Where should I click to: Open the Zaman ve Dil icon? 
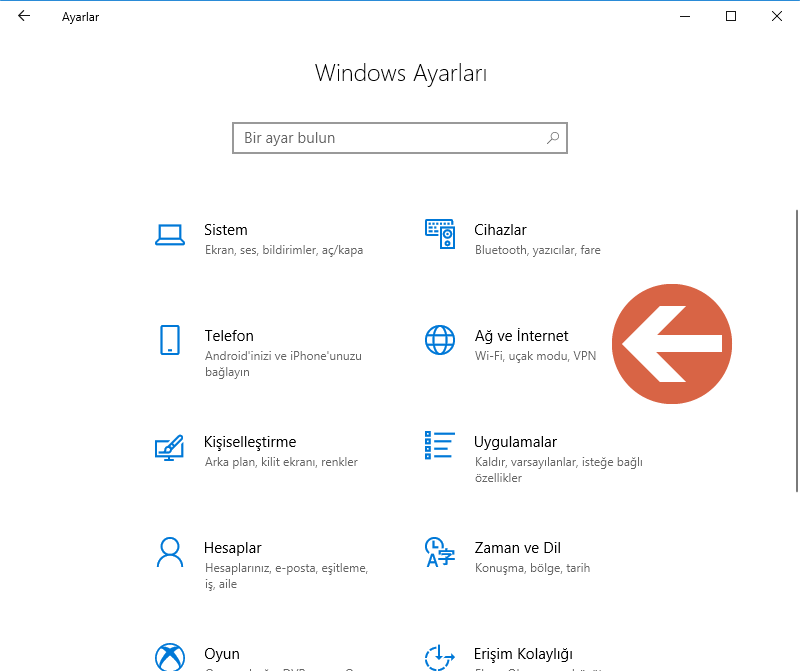click(440, 552)
